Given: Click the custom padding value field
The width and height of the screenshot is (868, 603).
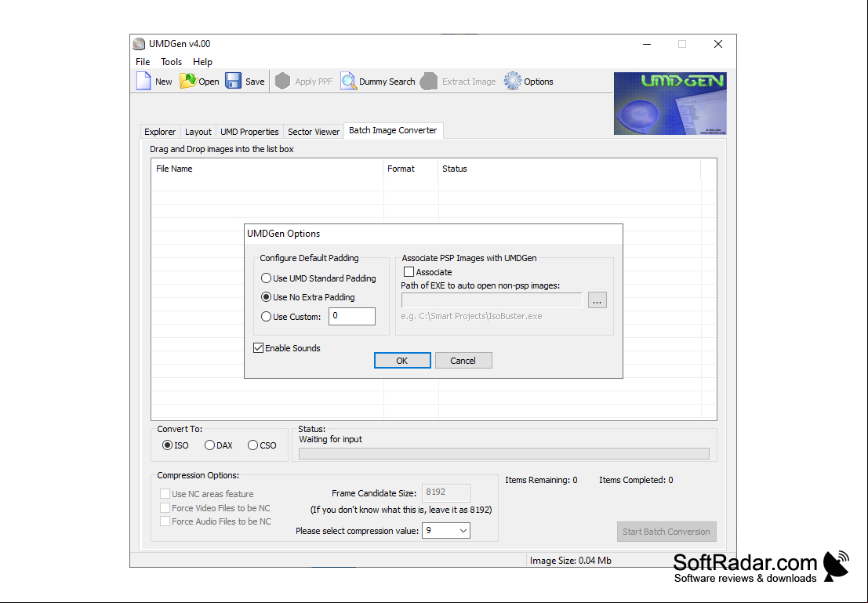Looking at the screenshot, I should coord(352,316).
